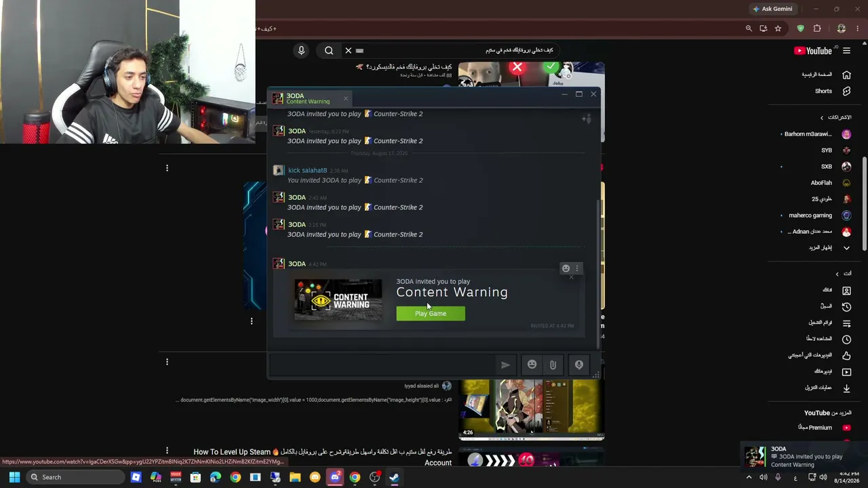The image size is (868, 488).
Task: Attach a file in Steam chat
Action: click(553, 365)
